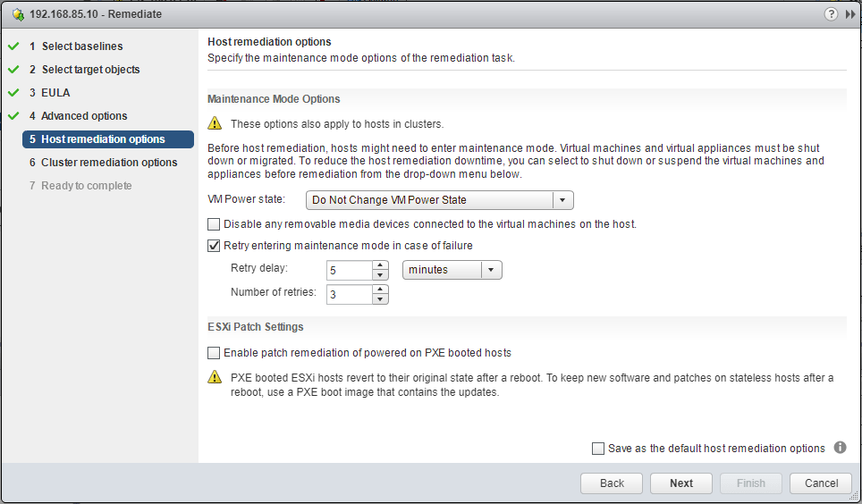The image size is (862, 504).
Task: Click the Number of retries value field
Action: point(349,295)
